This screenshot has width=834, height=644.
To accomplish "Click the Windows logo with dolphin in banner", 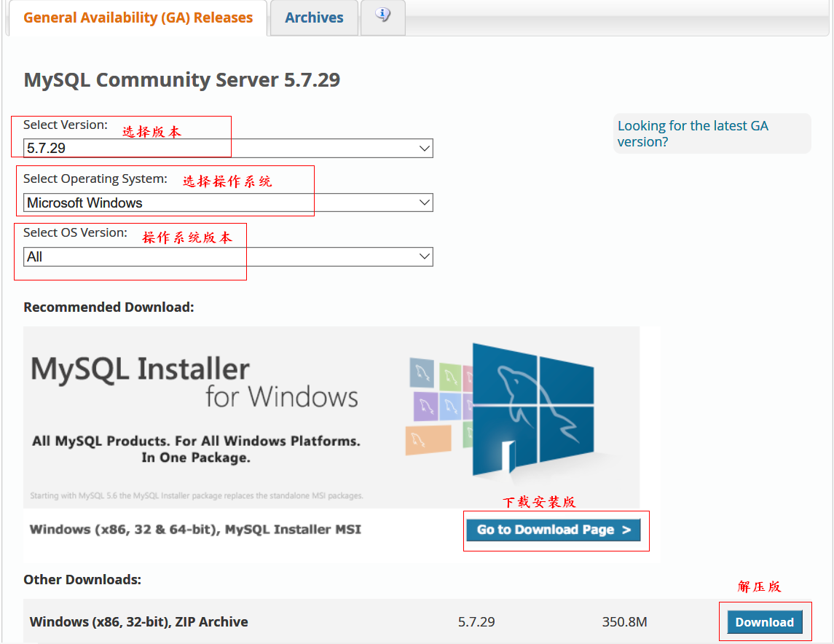I will pos(532,409).
